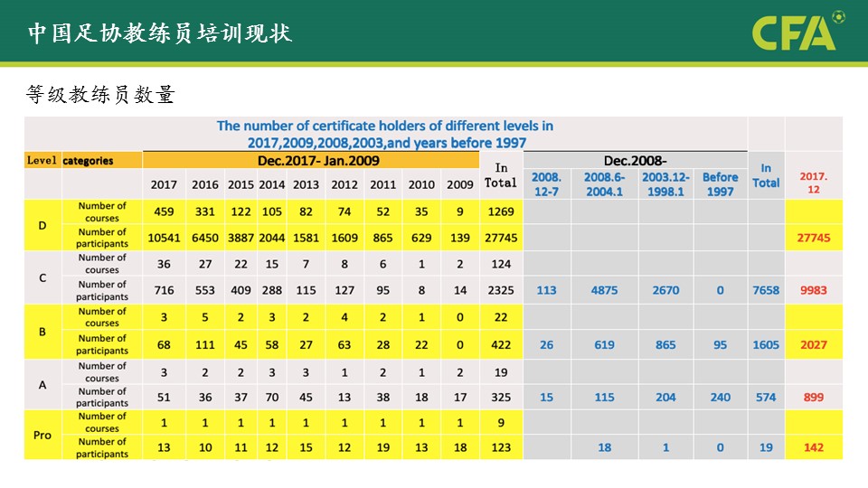Select the 2017 year column header
Viewport: 868px width, 488px height.
pyautogui.click(x=164, y=184)
